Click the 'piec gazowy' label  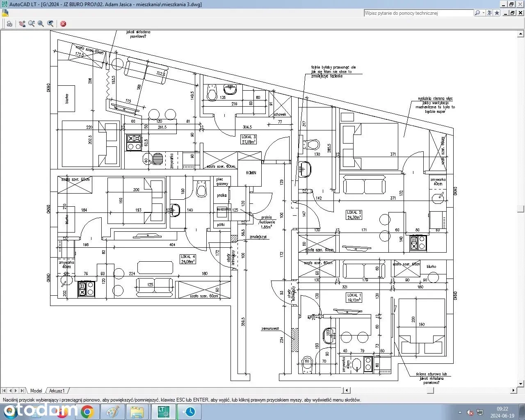click(x=223, y=181)
